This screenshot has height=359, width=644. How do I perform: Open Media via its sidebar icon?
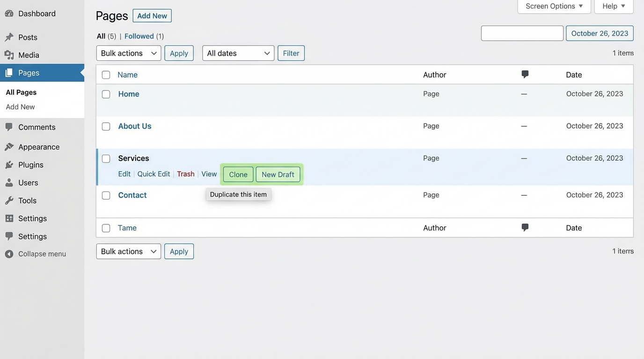click(9, 55)
